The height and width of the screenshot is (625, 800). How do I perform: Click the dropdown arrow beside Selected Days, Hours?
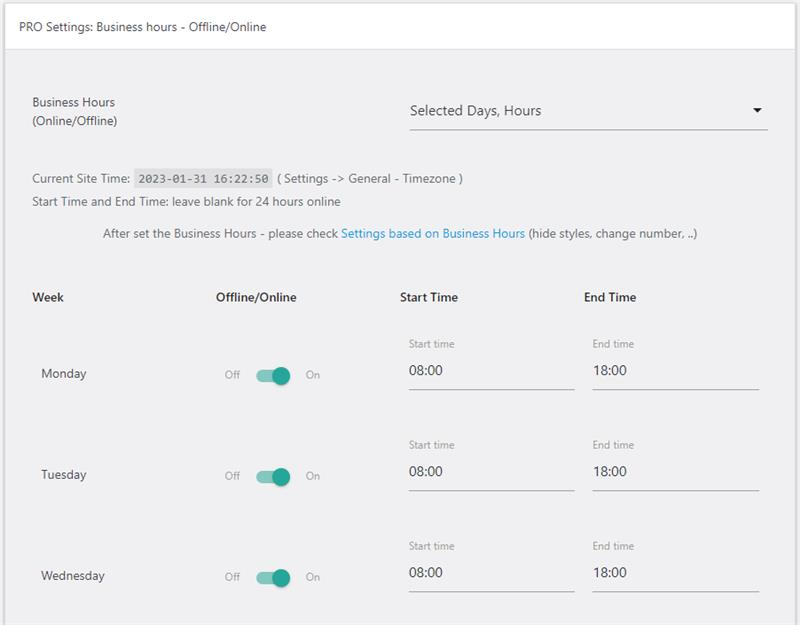pyautogui.click(x=757, y=111)
